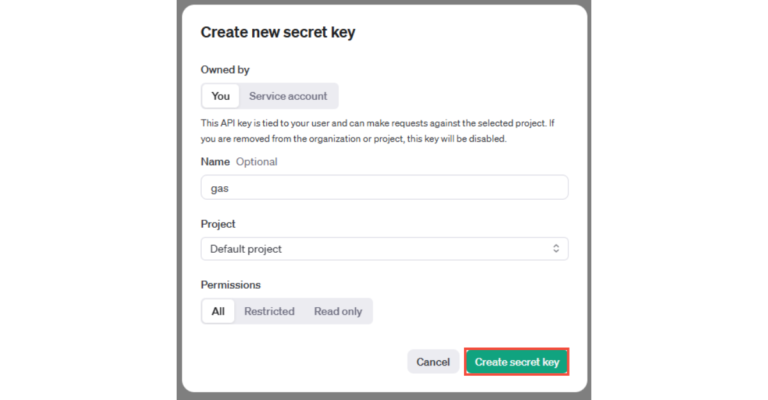Viewport: 768px width, 400px height.
Task: Click the Project label
Action: point(218,224)
